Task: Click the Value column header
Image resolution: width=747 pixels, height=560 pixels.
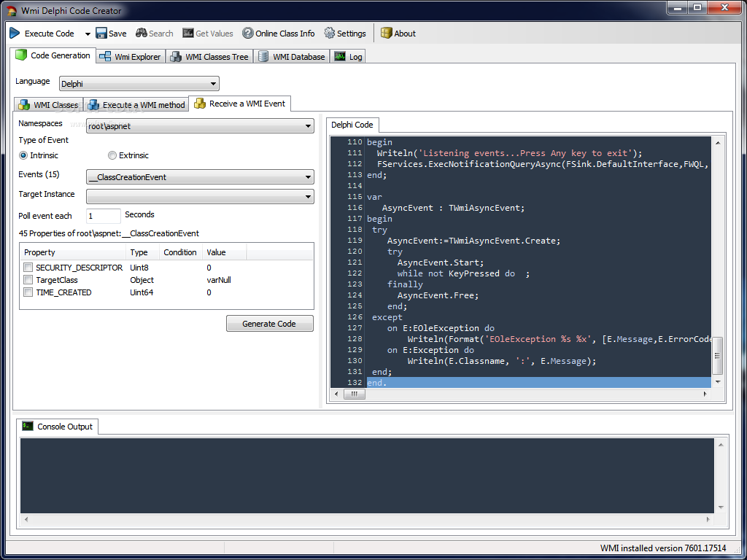Action: click(x=224, y=252)
